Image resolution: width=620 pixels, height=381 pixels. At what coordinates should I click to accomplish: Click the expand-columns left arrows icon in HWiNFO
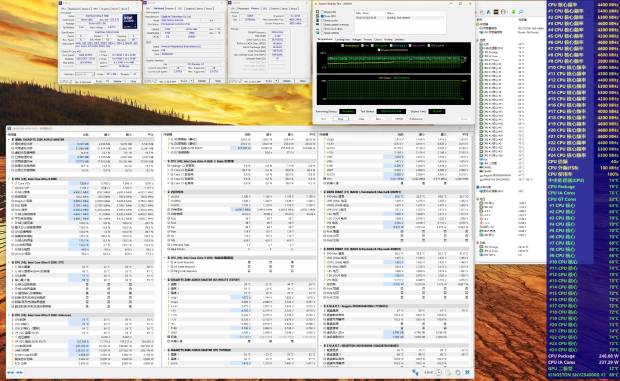(x=10, y=372)
